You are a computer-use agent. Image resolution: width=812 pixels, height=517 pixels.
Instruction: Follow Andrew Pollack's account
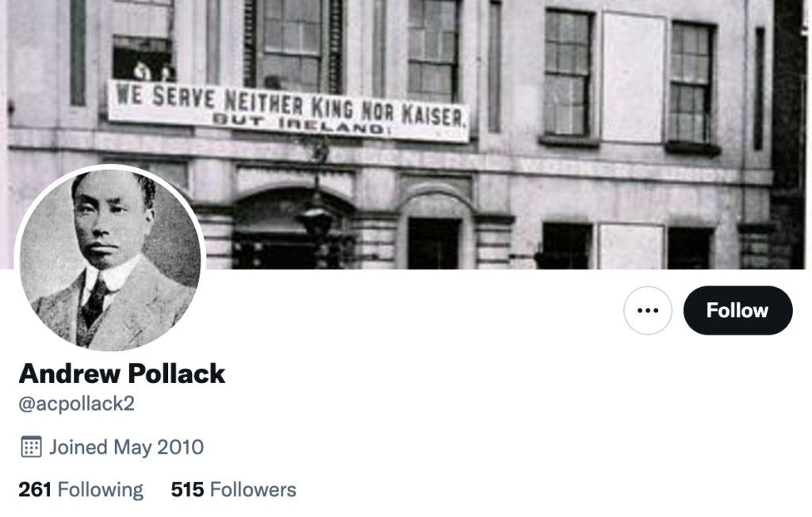tap(737, 310)
